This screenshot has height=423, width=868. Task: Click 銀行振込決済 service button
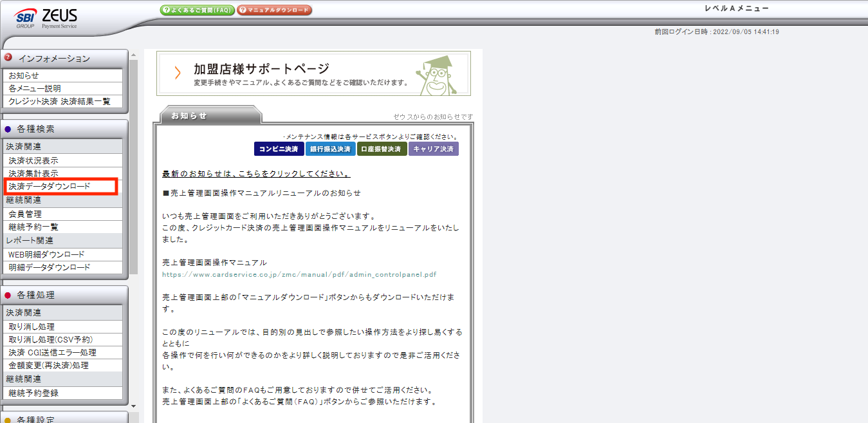coord(330,149)
